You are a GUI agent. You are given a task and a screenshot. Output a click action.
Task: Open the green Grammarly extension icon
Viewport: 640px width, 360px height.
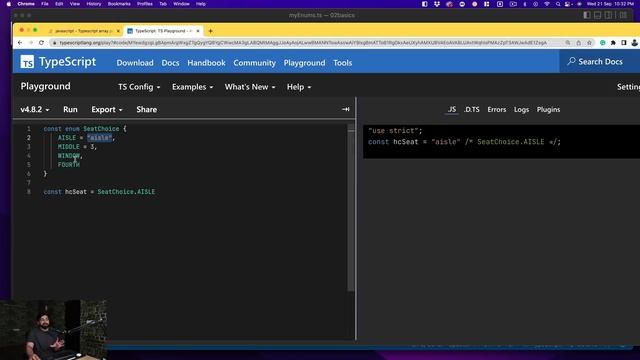click(602, 43)
